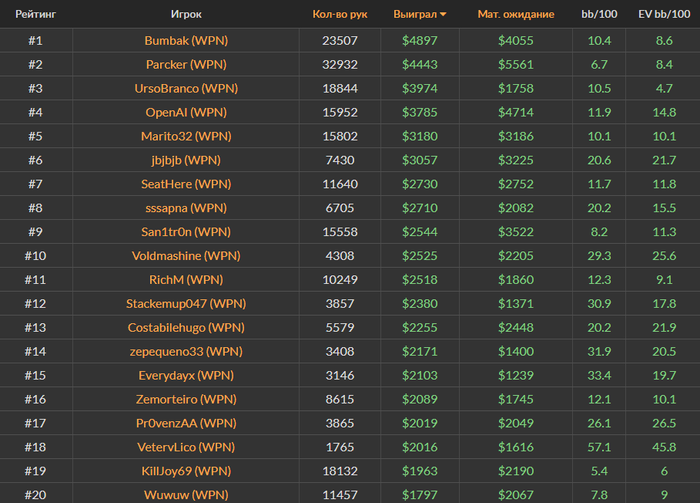Open the OpenAI (WPN) player link
Image resolution: width=700 pixels, height=503 pixels.
186,112
